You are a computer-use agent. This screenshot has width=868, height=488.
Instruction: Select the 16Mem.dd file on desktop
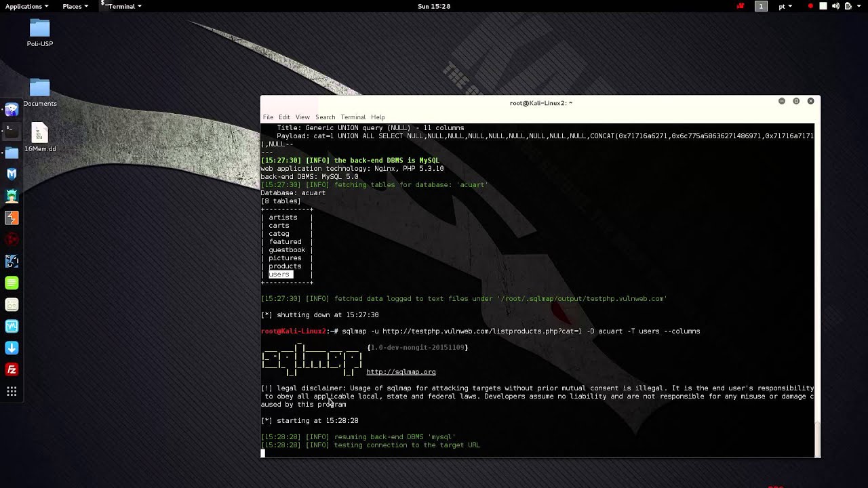click(40, 138)
